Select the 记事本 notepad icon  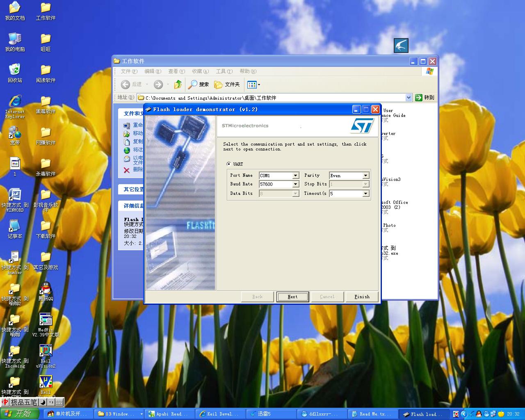coord(15,229)
